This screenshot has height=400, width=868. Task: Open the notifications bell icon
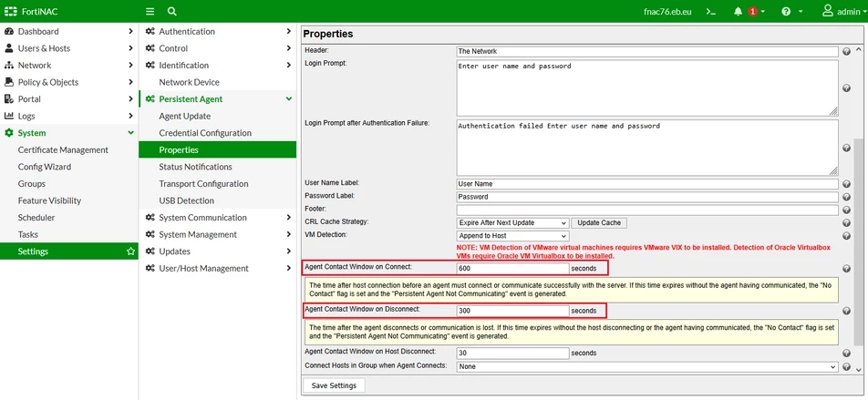[738, 12]
